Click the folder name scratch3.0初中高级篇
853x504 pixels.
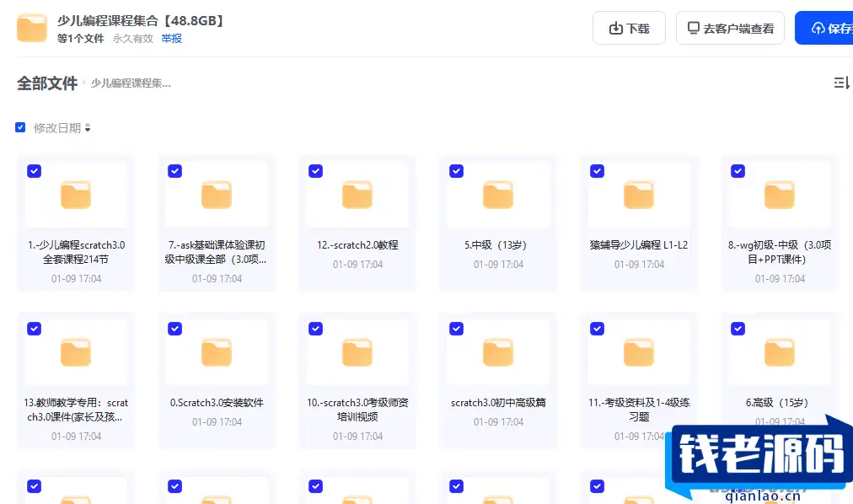coord(498,403)
